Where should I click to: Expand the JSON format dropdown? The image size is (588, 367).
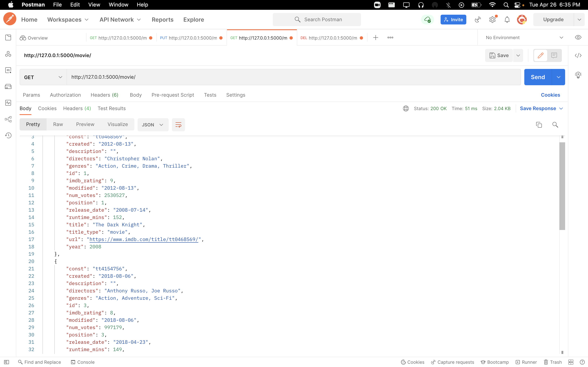pyautogui.click(x=153, y=125)
